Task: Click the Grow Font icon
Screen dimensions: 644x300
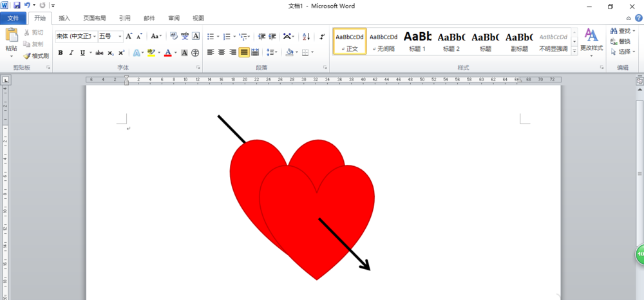Action: (129, 36)
